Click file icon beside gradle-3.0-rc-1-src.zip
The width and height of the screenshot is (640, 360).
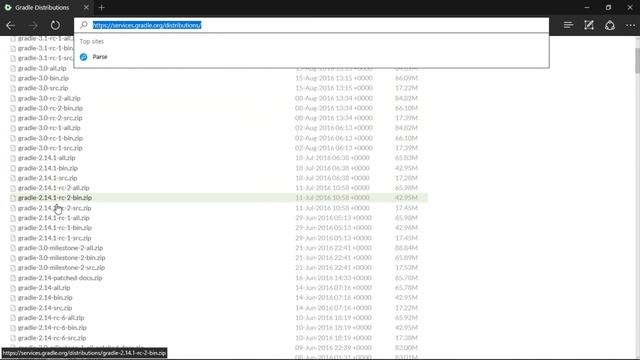pos(13,148)
